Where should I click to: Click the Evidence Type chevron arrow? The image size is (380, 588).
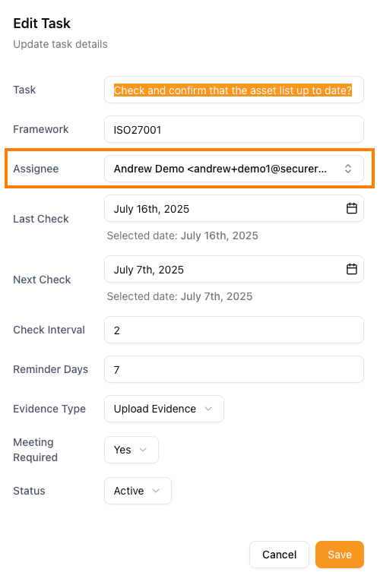pyautogui.click(x=208, y=409)
